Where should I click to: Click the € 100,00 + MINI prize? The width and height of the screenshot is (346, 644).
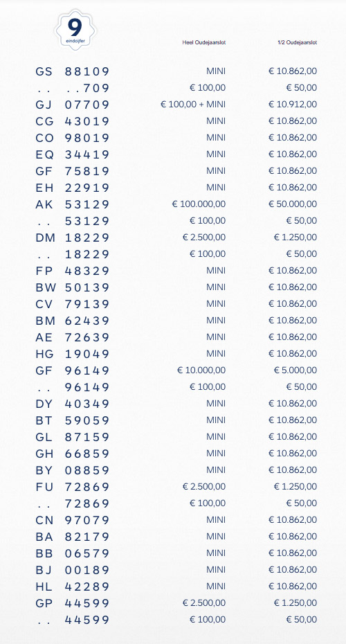pyautogui.click(x=193, y=105)
